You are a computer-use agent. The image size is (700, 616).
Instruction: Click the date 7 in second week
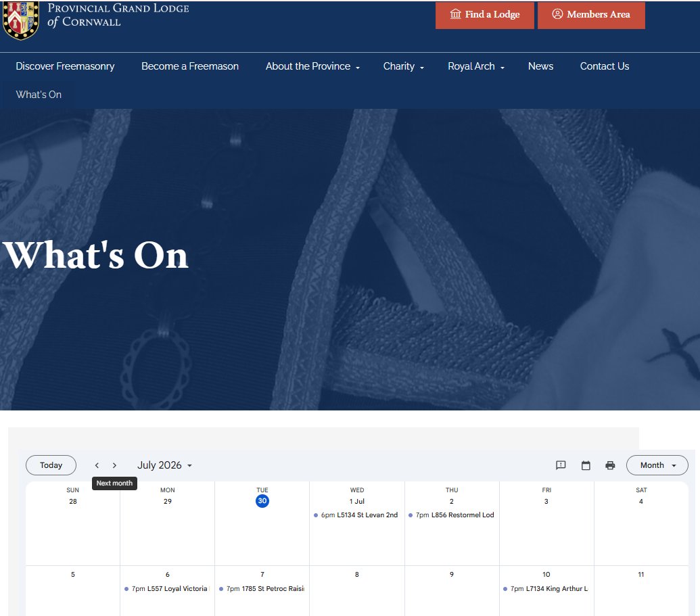point(262,575)
